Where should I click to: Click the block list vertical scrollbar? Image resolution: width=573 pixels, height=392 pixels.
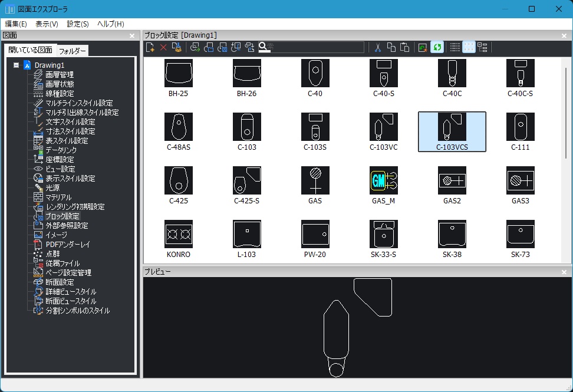pyautogui.click(x=566, y=113)
